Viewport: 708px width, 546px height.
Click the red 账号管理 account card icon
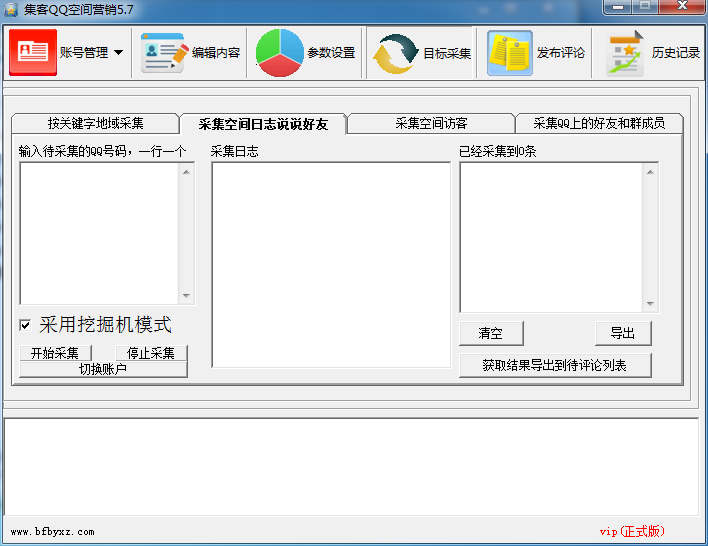pyautogui.click(x=33, y=53)
